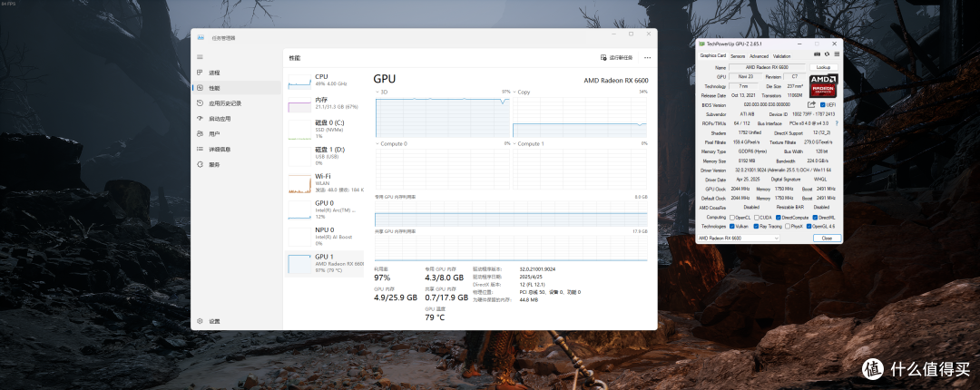Click GPU-Z Release Date Oct 13, 2021
The image size is (980, 390).
pos(743,95)
